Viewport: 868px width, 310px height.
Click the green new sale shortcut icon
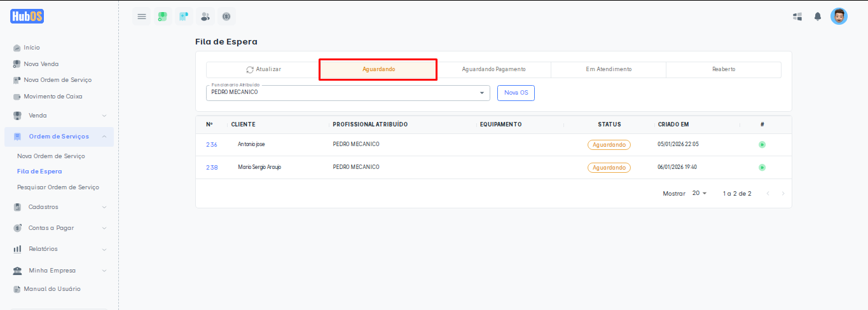tap(163, 17)
